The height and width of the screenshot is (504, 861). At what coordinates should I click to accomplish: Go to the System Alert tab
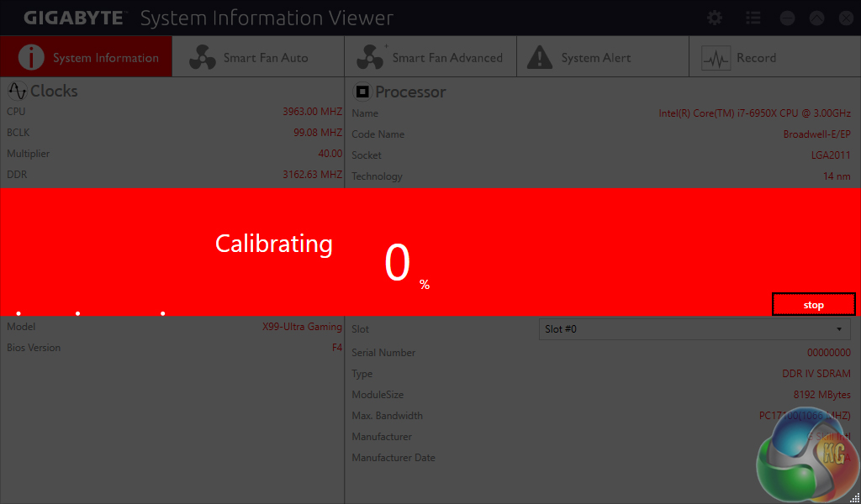603,57
